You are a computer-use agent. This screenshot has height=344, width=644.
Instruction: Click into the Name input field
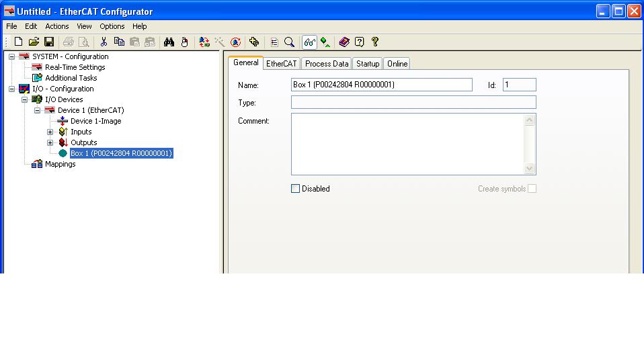[x=381, y=85]
